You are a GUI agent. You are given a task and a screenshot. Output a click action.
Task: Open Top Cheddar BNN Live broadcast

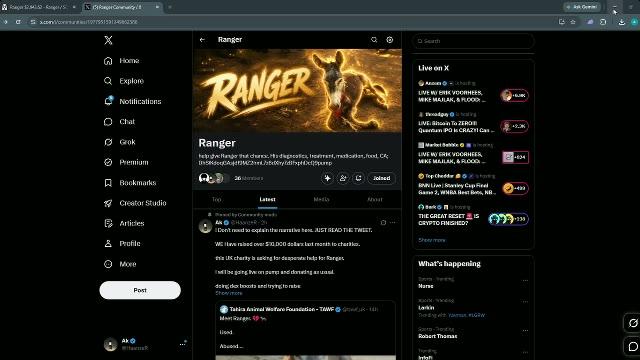[473, 185]
